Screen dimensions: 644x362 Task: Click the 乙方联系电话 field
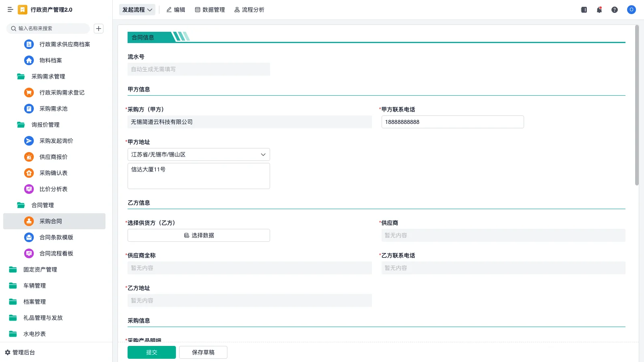pos(504,268)
